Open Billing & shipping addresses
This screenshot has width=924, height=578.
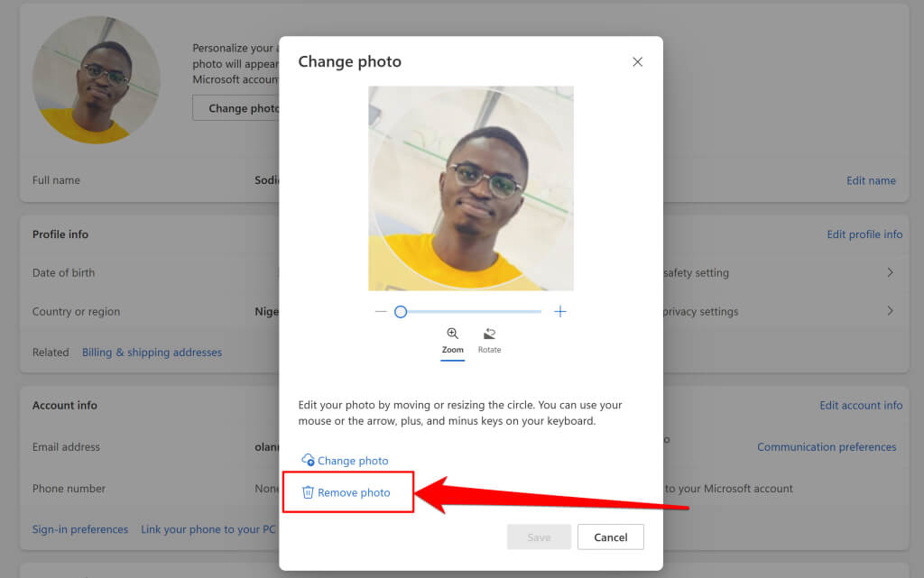pos(152,352)
